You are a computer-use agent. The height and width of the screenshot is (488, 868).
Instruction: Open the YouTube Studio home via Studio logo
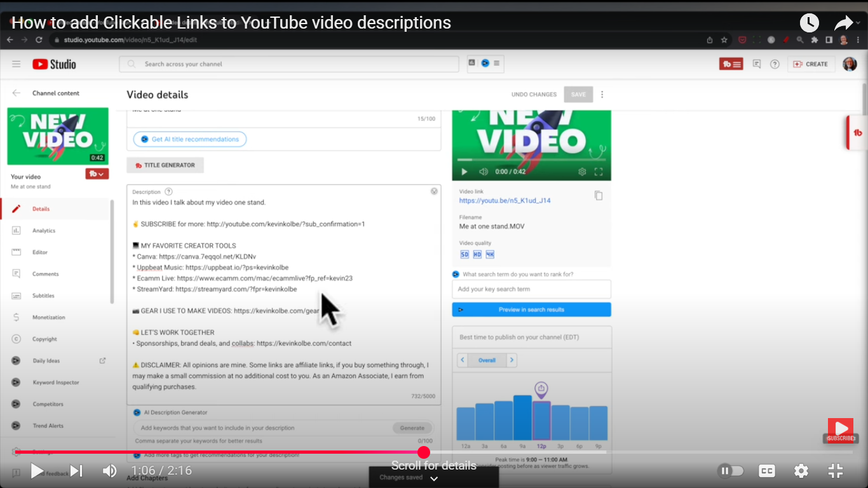pos(53,64)
